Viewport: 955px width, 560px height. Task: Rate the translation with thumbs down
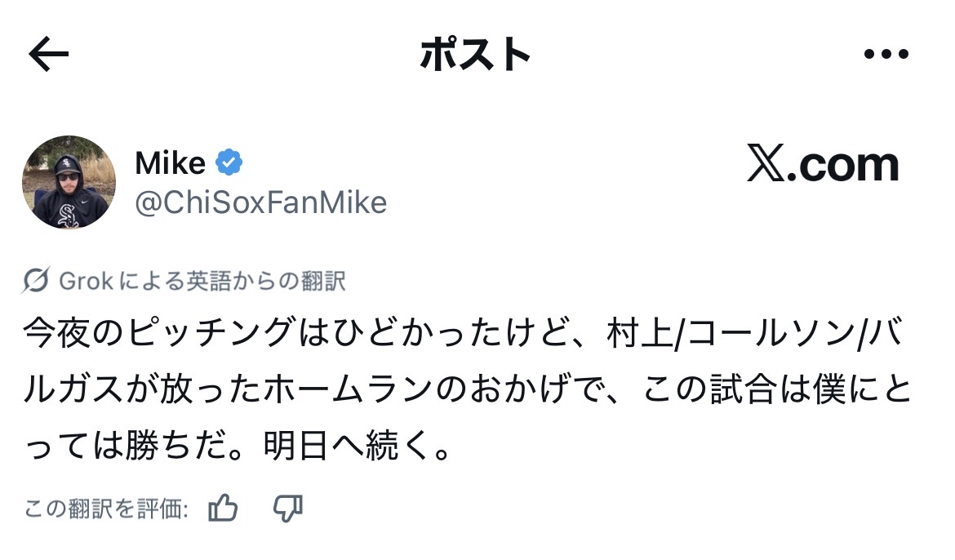pyautogui.click(x=287, y=509)
